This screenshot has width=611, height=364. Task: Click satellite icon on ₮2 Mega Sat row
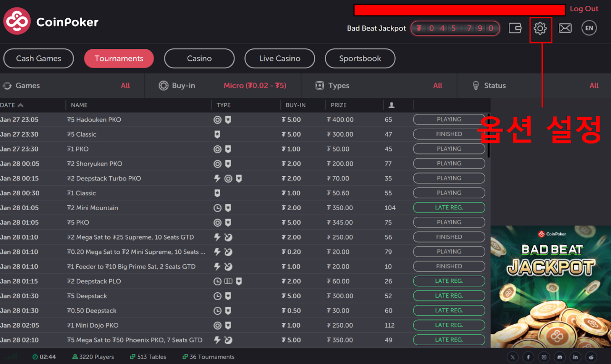click(x=228, y=237)
